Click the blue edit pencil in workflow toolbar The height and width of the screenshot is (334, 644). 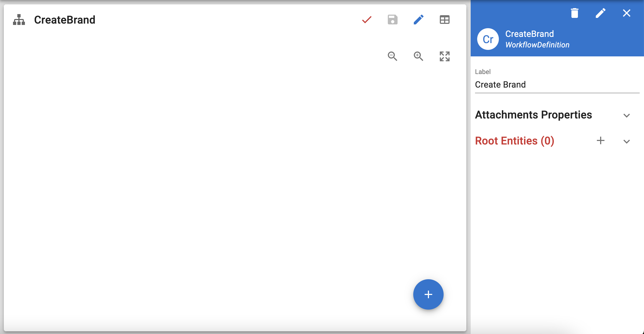tap(418, 20)
